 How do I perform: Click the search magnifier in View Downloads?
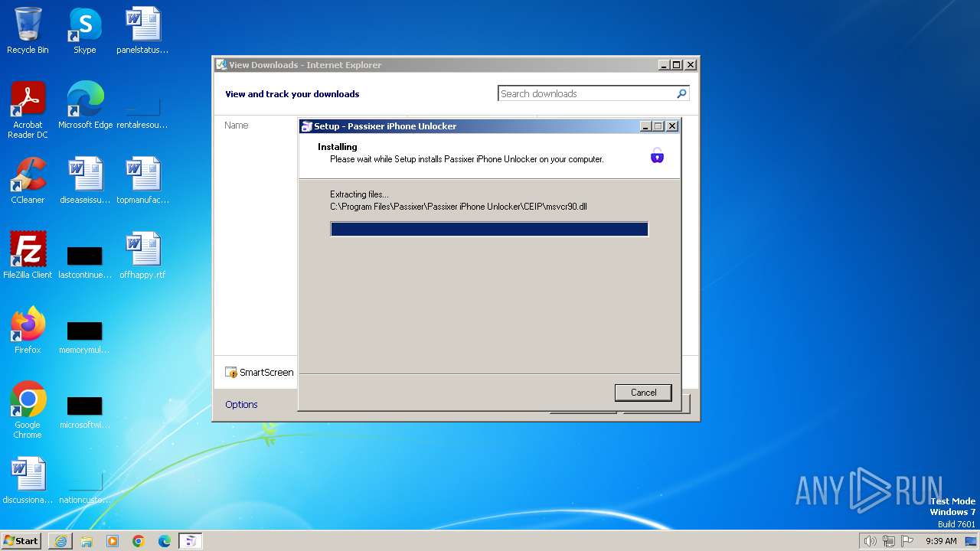(x=681, y=93)
